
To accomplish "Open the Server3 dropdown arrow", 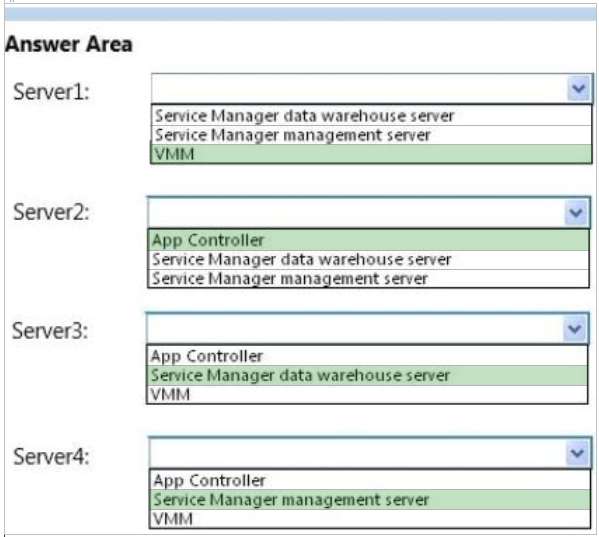I will [x=575, y=328].
